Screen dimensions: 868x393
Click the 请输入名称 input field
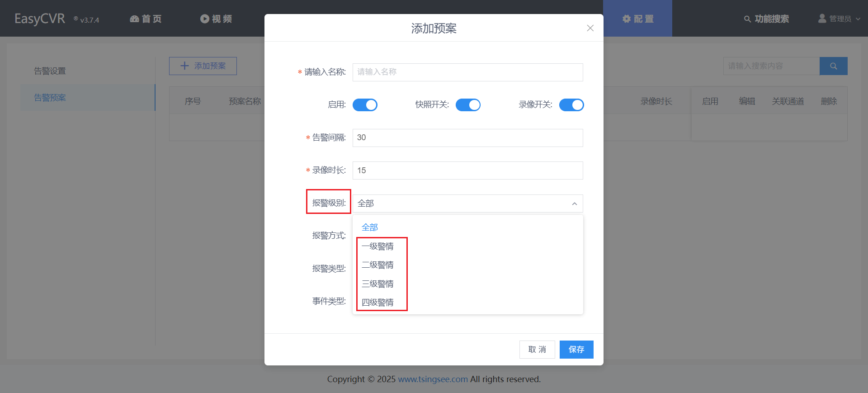[467, 72]
